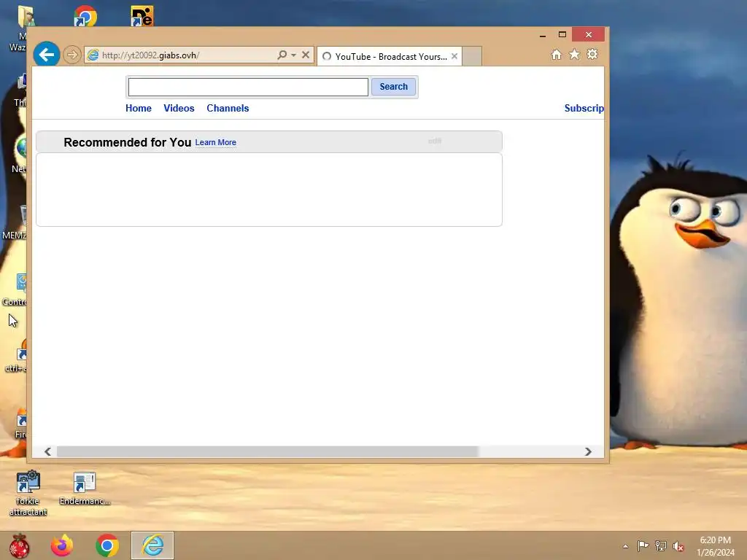Select the Network desktop icon

pos(19,155)
